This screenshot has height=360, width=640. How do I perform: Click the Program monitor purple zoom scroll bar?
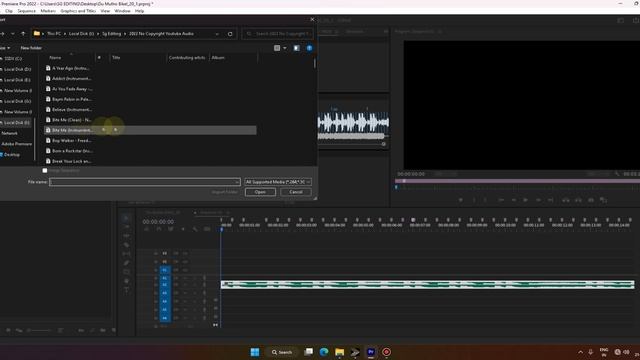click(517, 181)
